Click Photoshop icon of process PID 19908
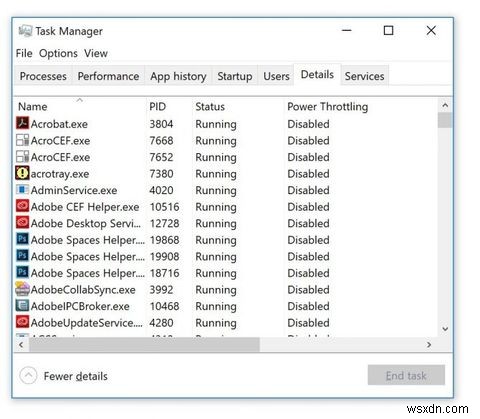480x419 pixels. click(x=22, y=256)
